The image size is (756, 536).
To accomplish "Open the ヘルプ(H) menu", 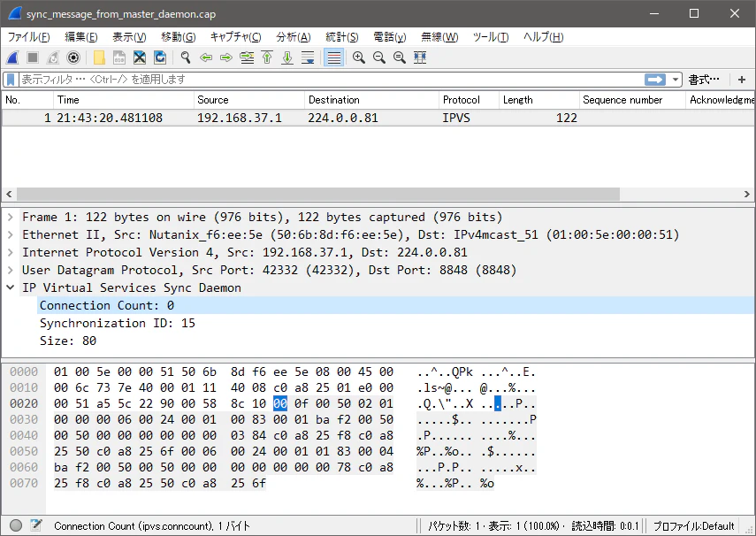I will click(x=544, y=37).
